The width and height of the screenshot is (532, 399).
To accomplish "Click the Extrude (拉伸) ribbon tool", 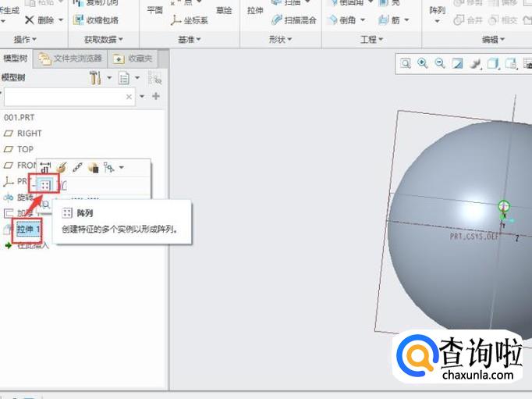I will 255,10.
